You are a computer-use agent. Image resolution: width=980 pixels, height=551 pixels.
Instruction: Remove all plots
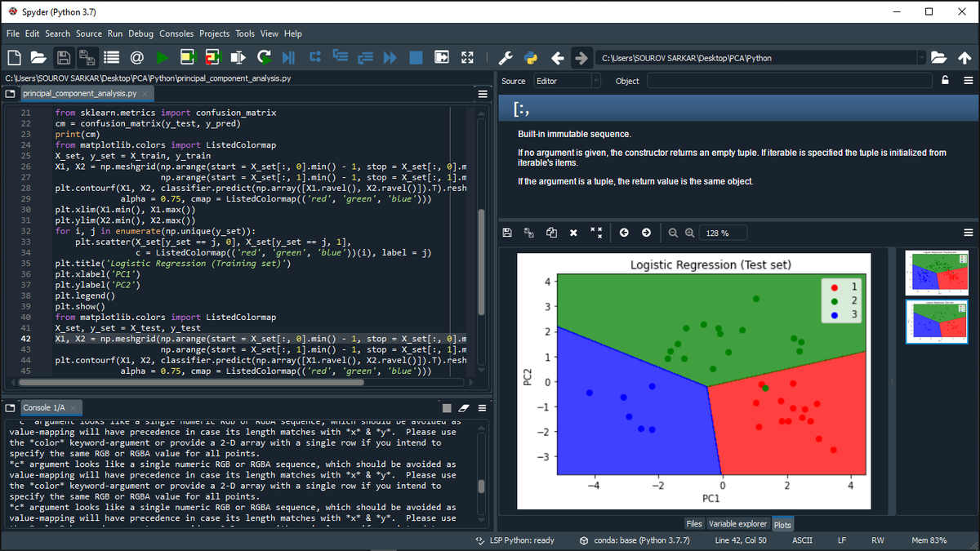(595, 233)
